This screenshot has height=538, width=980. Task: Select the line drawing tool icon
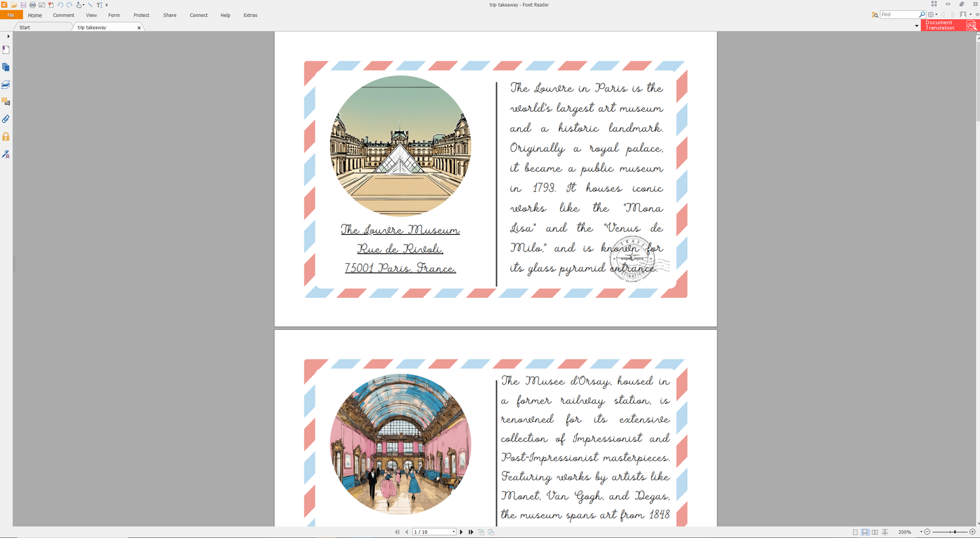[90, 5]
